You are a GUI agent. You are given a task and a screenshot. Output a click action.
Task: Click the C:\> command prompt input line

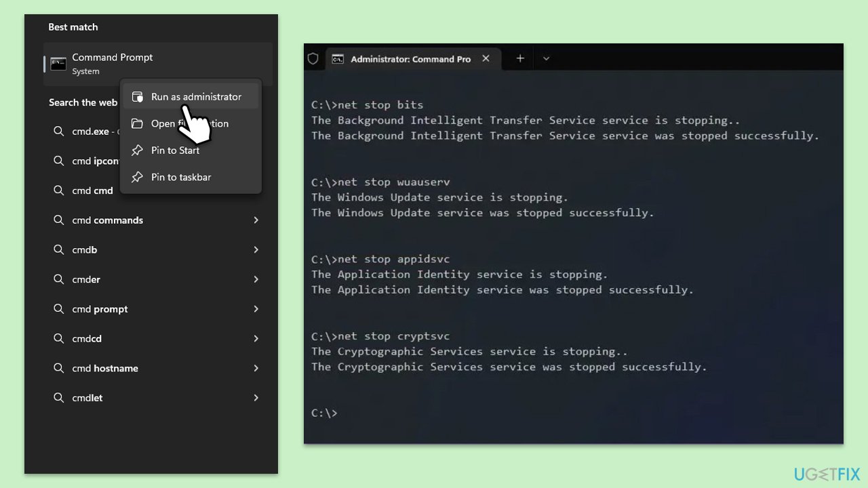325,413
